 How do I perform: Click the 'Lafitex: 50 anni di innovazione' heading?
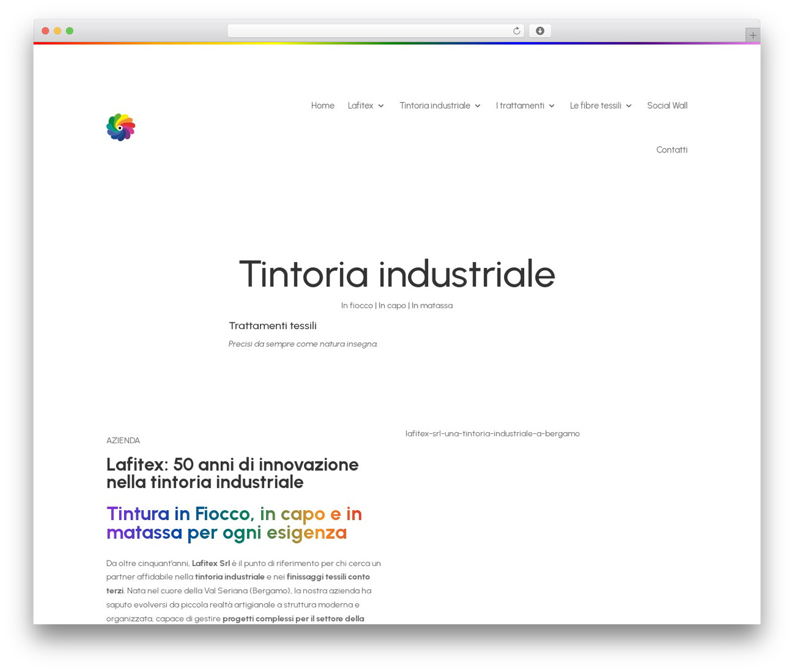233,473
